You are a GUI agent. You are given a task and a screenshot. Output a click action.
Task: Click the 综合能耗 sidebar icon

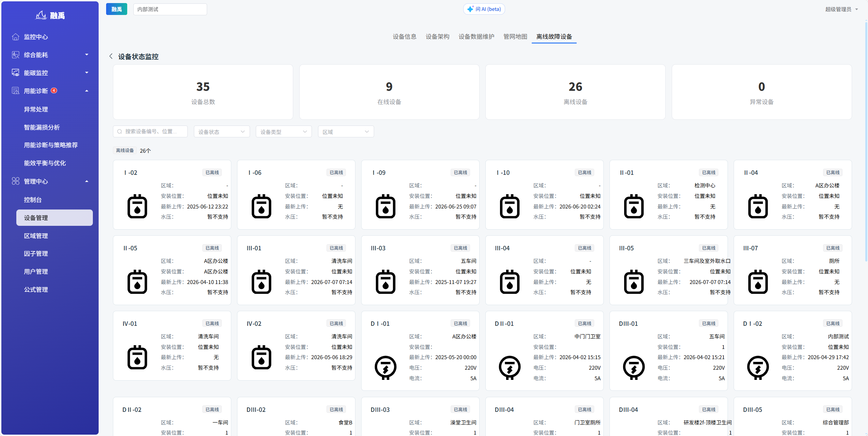coord(15,55)
